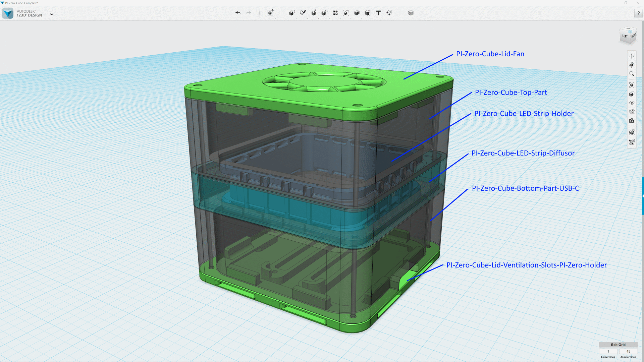Expand the collapsed right side panel
Image resolution: width=644 pixels, height=362 pixels.
pos(643,196)
